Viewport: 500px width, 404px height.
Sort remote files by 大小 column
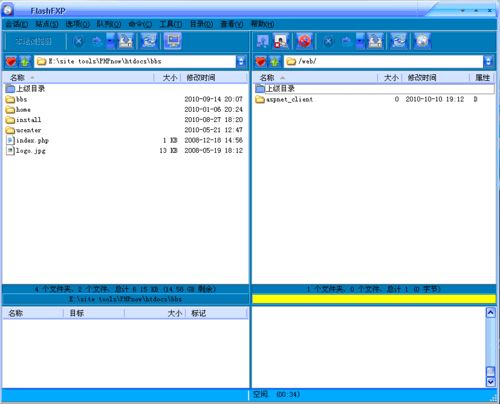tap(390, 78)
